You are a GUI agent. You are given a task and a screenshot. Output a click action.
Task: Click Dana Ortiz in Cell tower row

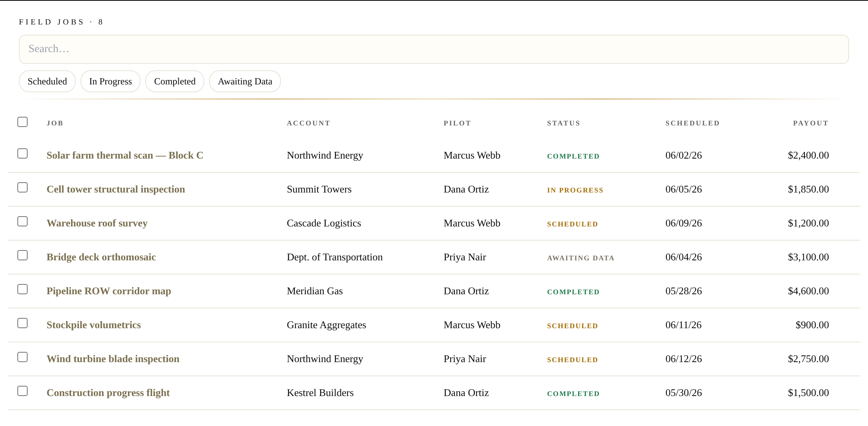click(x=466, y=189)
